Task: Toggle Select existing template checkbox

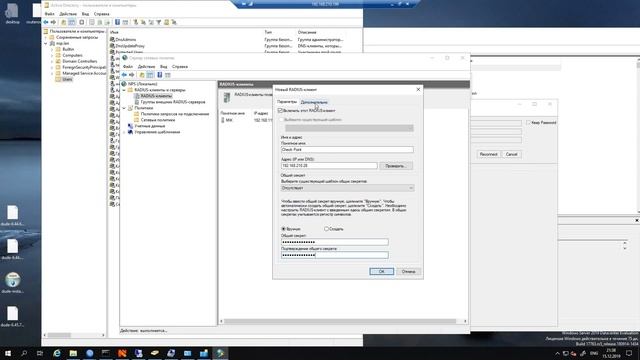Action: pyautogui.click(x=281, y=120)
